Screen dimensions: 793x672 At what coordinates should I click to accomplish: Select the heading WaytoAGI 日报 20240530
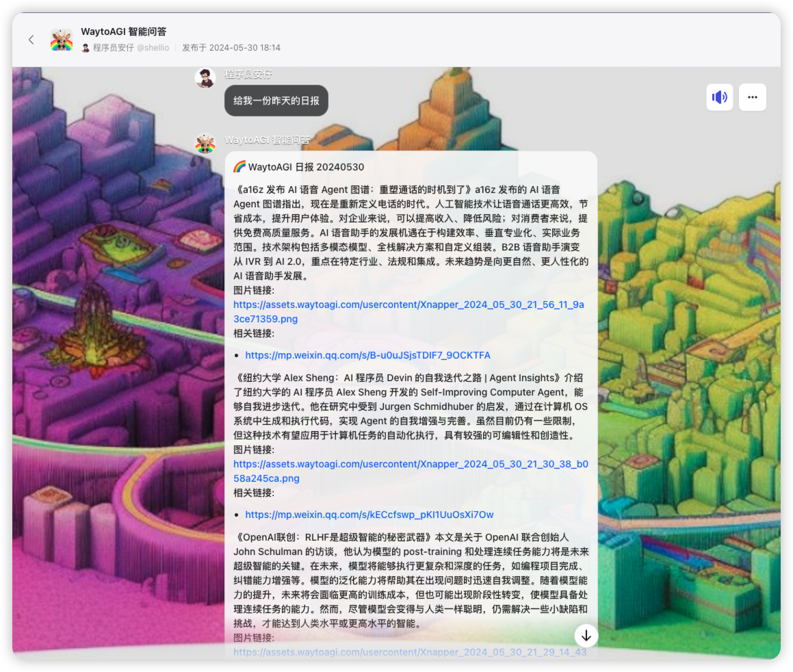click(x=306, y=167)
